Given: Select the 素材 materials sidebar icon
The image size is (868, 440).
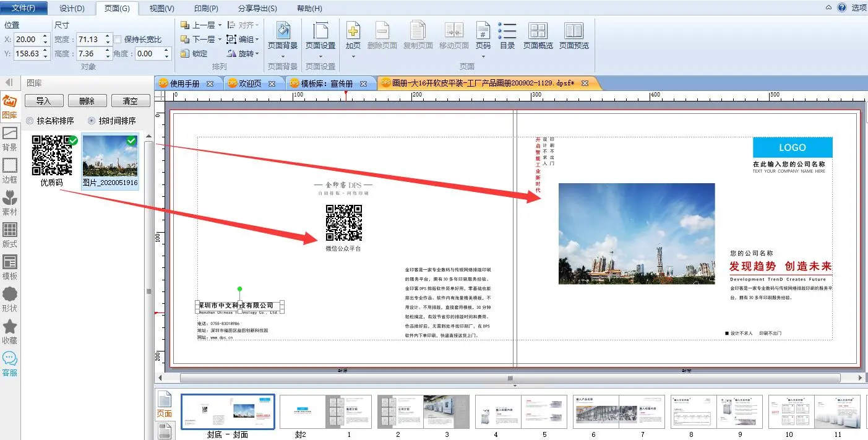Looking at the screenshot, I should [10, 202].
